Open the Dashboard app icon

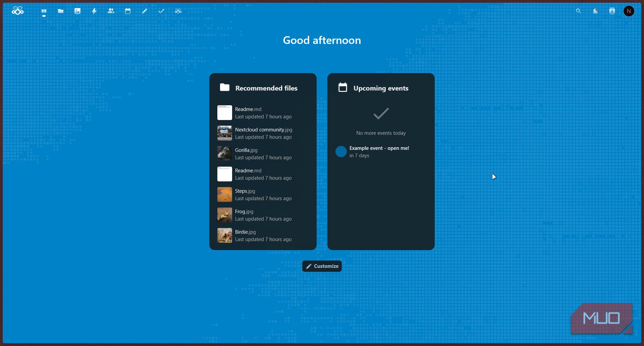click(x=44, y=11)
